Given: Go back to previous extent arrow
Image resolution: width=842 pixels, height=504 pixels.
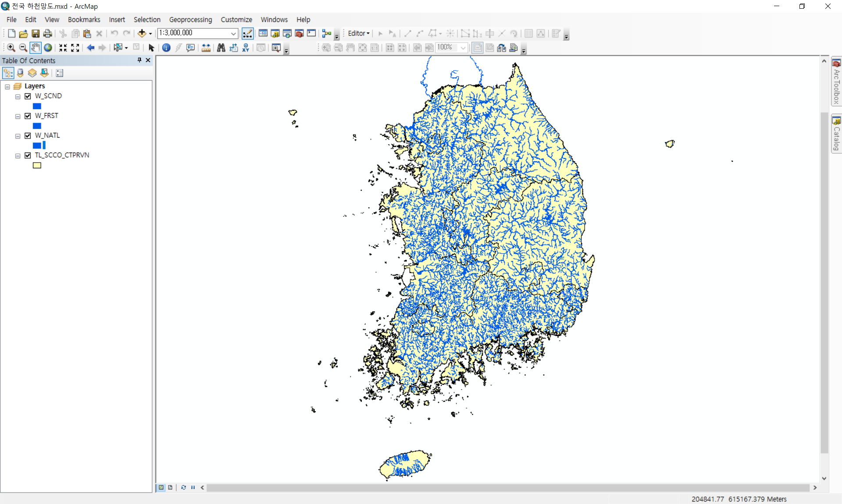Looking at the screenshot, I should pyautogui.click(x=91, y=48).
